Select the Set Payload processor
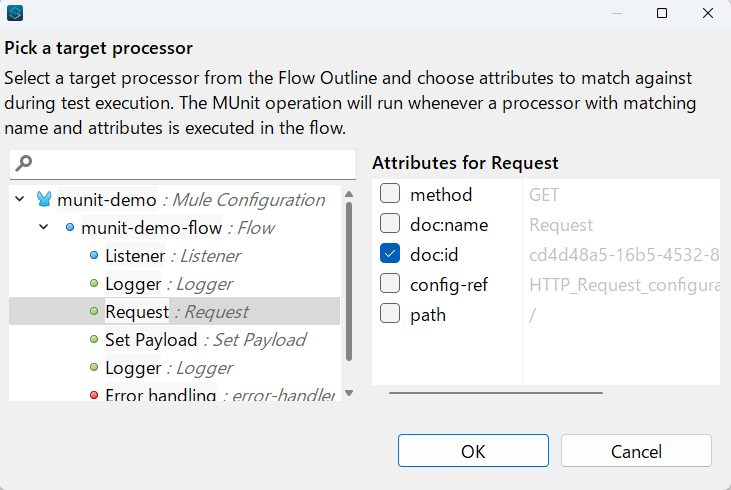 pyautogui.click(x=151, y=340)
